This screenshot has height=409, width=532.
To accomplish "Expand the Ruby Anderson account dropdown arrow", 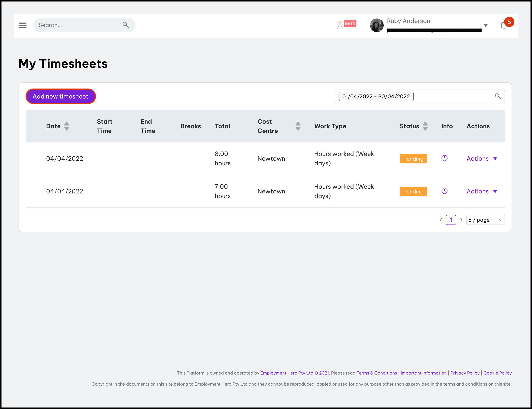I will pos(485,25).
